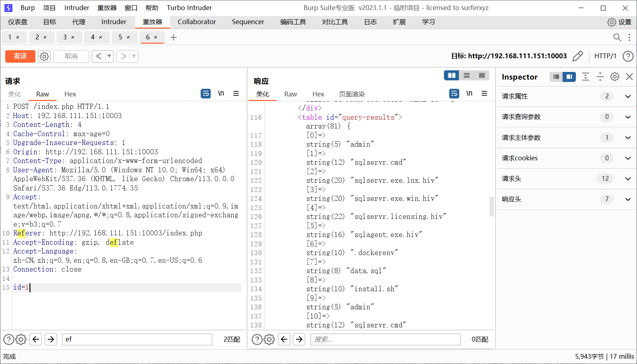Click the id=1 request body line
Screen dimensions: 637x364
127,287
